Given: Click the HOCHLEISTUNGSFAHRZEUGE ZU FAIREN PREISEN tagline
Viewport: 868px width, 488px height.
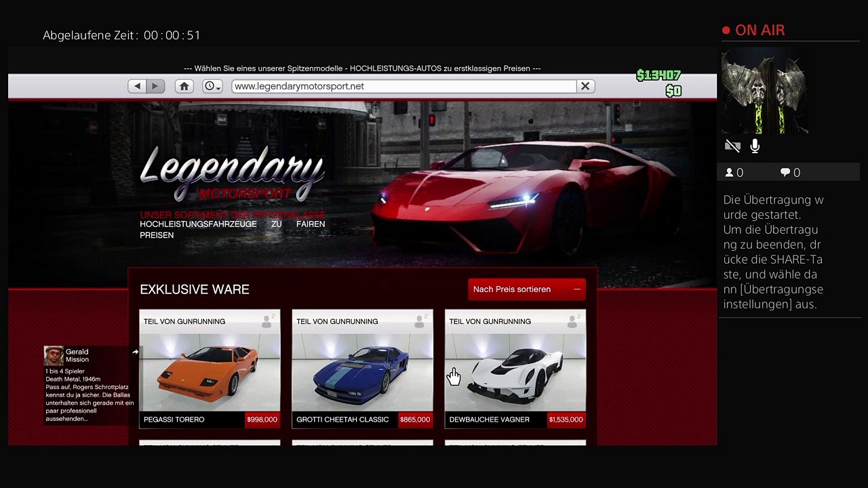Looking at the screenshot, I should click(232, 229).
